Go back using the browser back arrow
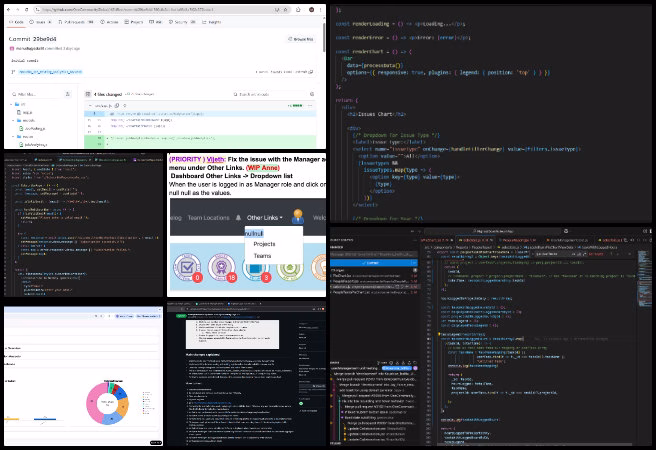The image size is (656, 450). pos(9,9)
